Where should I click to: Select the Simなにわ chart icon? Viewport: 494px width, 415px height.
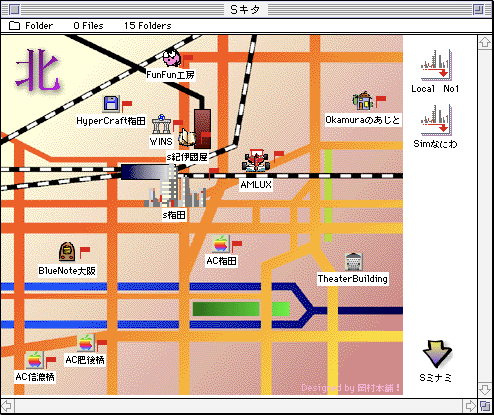[436, 120]
